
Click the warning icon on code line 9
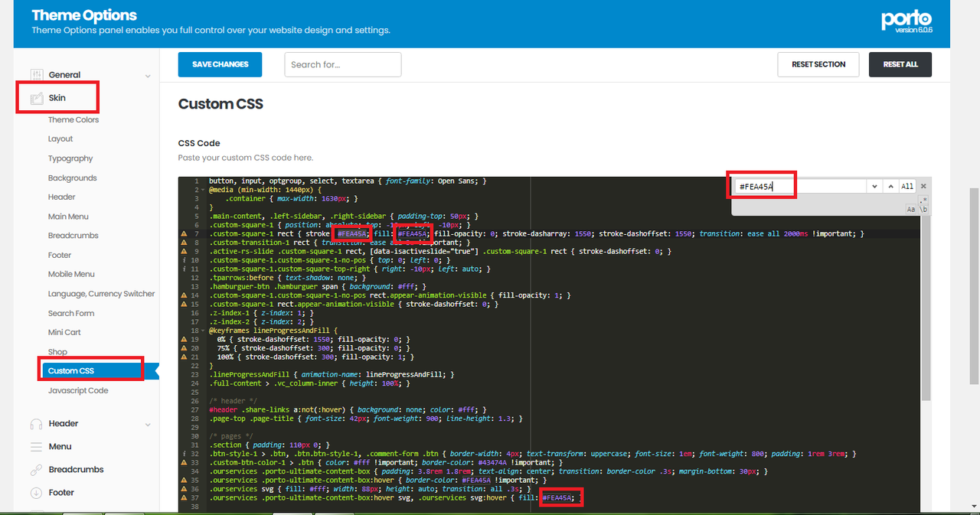coord(184,252)
